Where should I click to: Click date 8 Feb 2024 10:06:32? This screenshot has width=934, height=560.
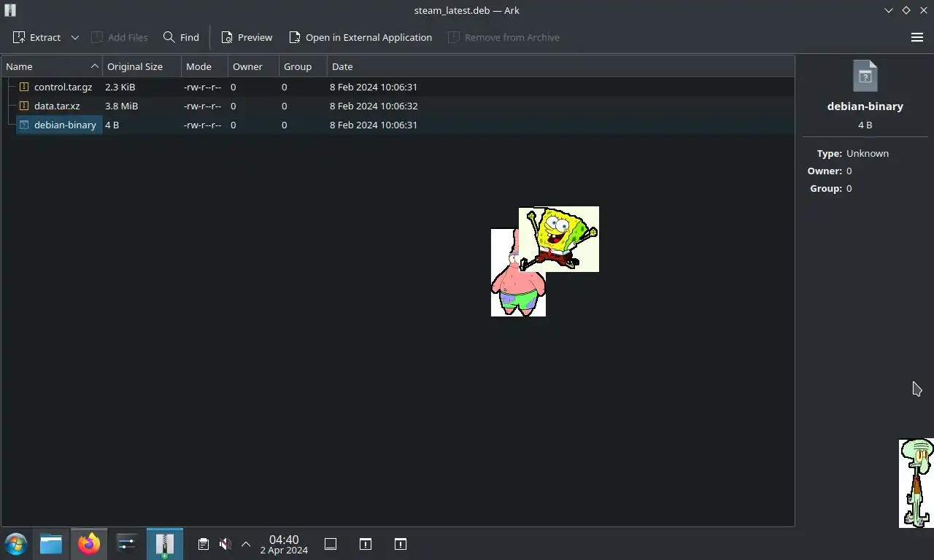pos(374,106)
